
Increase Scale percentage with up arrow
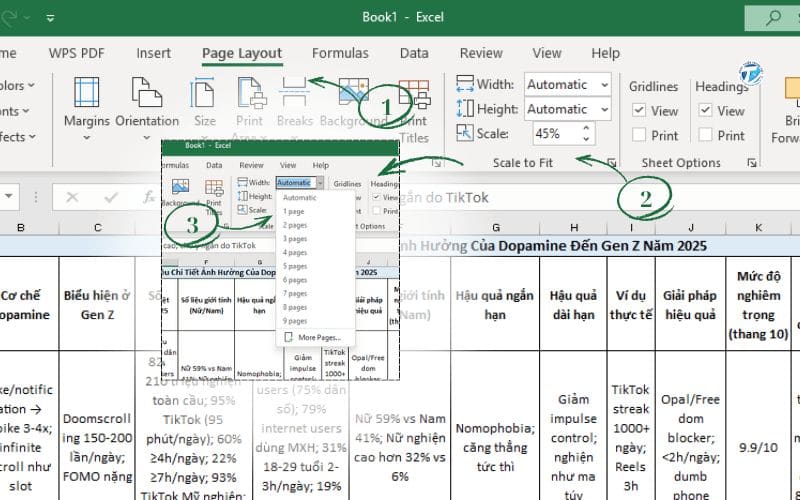[x=586, y=128]
